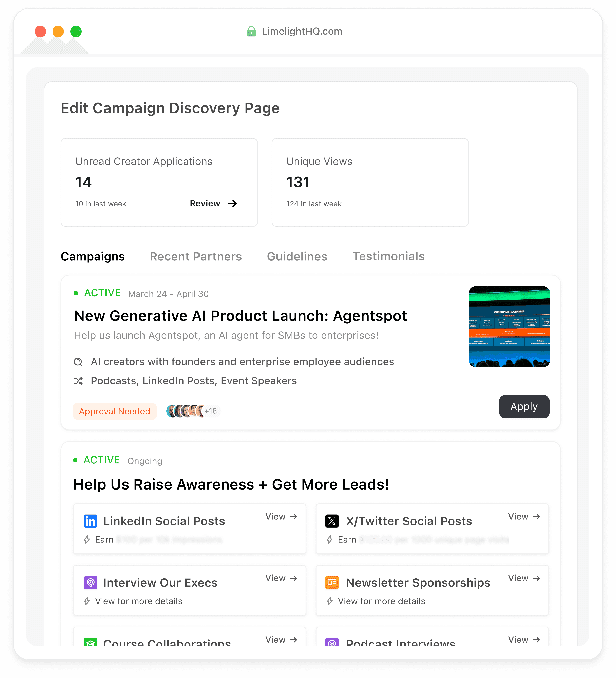Click the red close window dot
This screenshot has height=678, width=616.
point(40,32)
